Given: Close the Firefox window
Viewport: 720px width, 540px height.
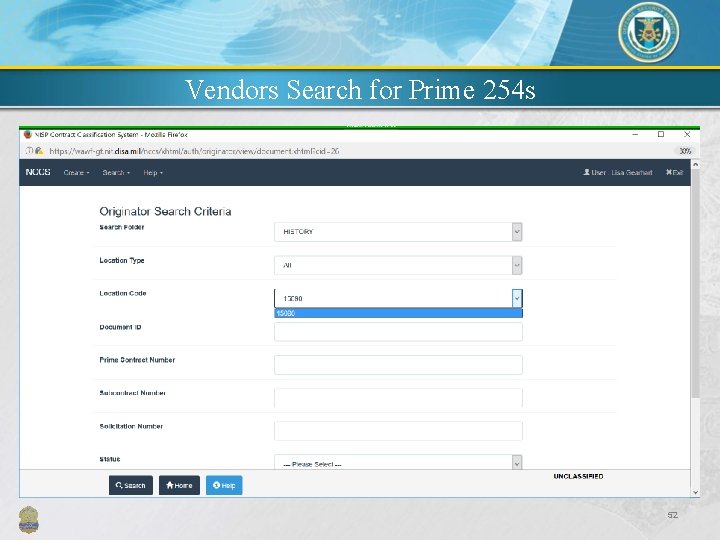Looking at the screenshot, I should 687,135.
